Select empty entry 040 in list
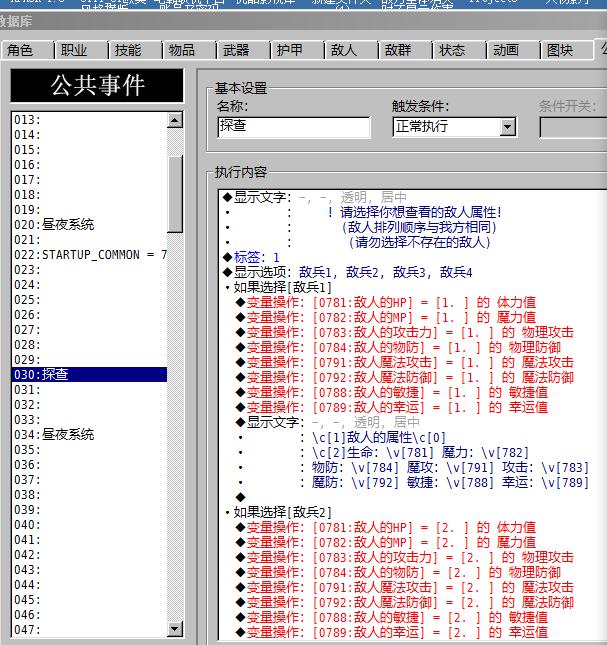Image resolution: width=607 pixels, height=645 pixels. 89,524
